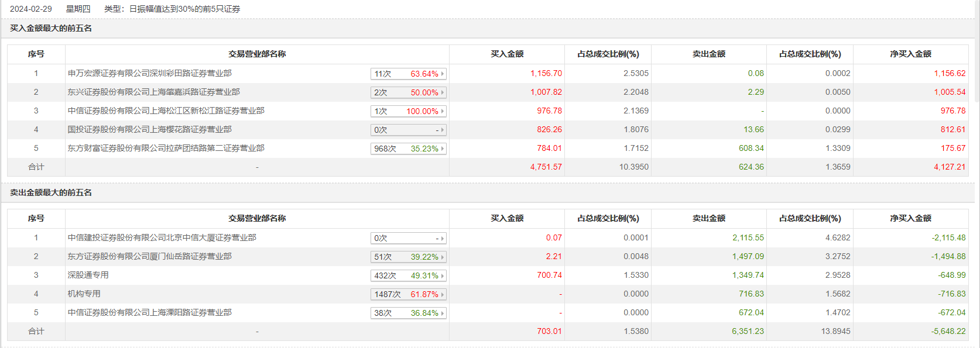Open 中信证券上海溧阳路营业部 link
980x348 pixels.
click(149, 312)
